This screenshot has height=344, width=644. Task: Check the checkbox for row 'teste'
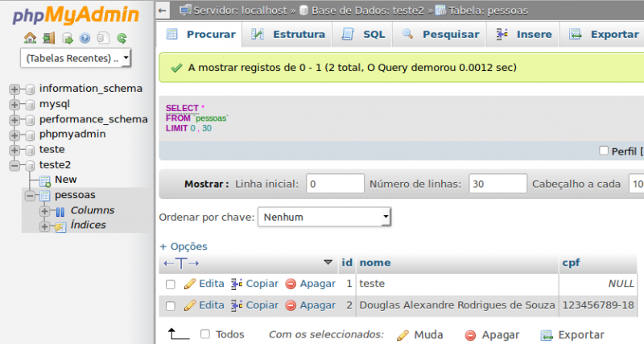(x=171, y=284)
